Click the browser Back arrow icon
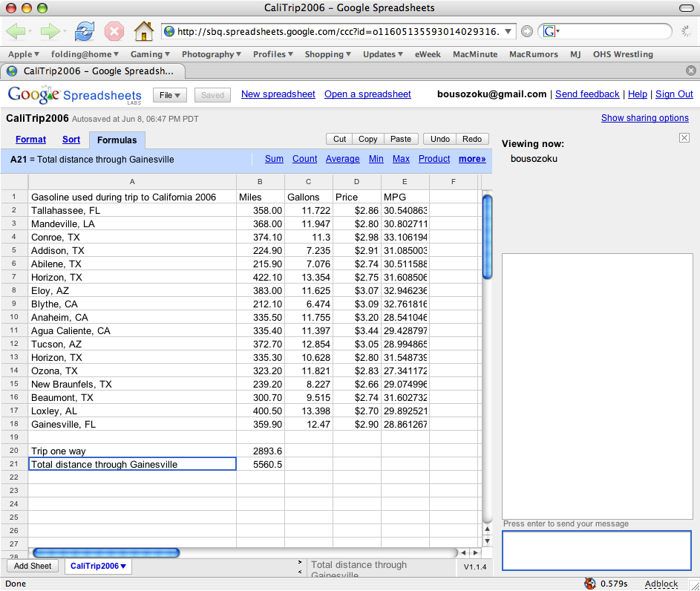Screen dimensions: 700x591 click(x=16, y=31)
